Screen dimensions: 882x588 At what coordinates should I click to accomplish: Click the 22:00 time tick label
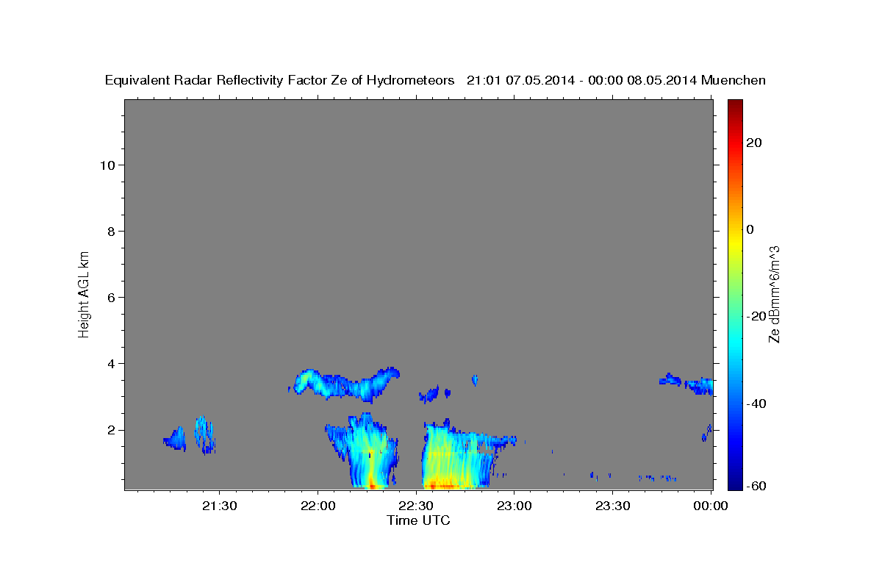coord(318,506)
